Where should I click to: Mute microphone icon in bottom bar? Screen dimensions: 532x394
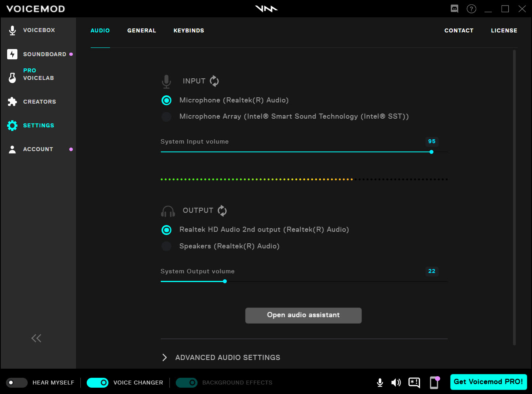pos(380,383)
